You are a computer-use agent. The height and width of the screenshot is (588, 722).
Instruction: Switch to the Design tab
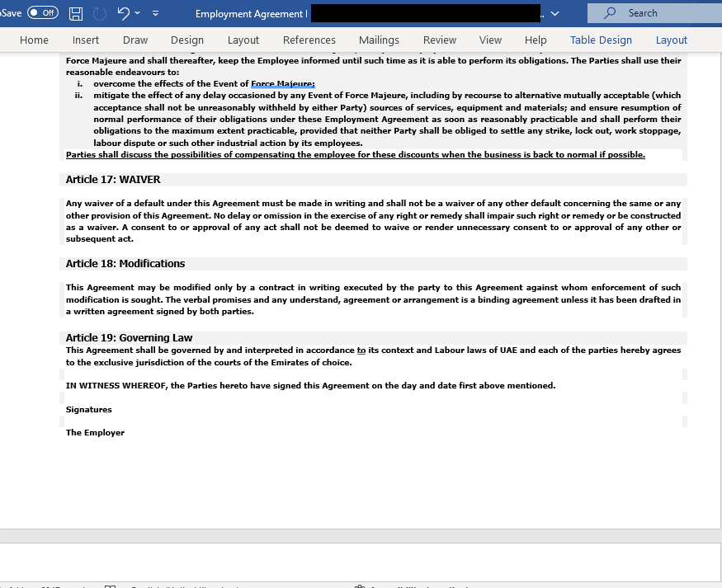tap(187, 40)
